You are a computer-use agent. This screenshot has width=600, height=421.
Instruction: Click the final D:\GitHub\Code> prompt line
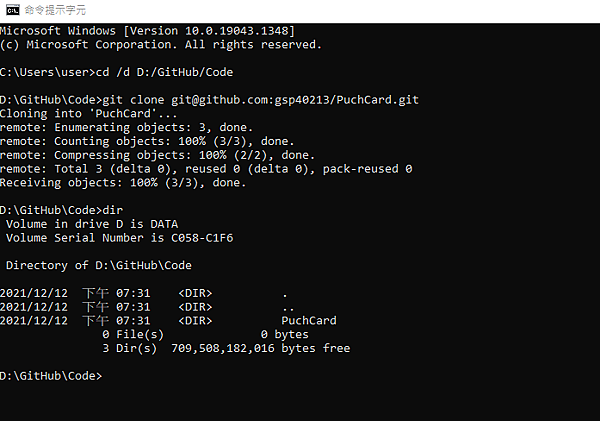(51, 376)
